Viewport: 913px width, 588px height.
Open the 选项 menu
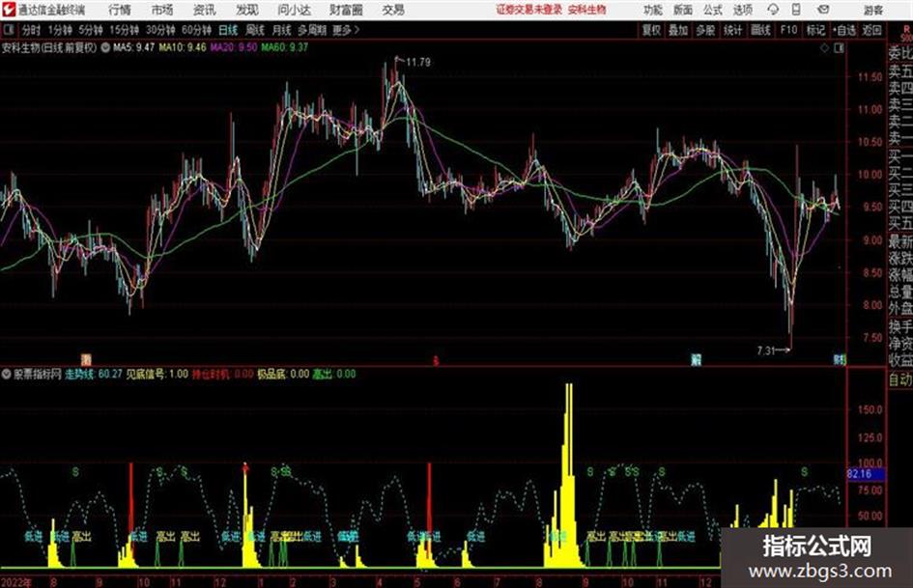click(742, 10)
